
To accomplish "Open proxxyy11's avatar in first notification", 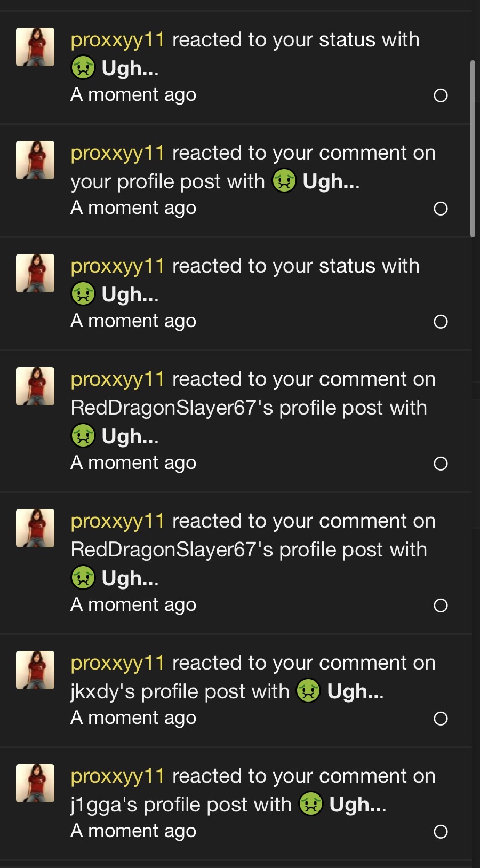I will coord(35,47).
